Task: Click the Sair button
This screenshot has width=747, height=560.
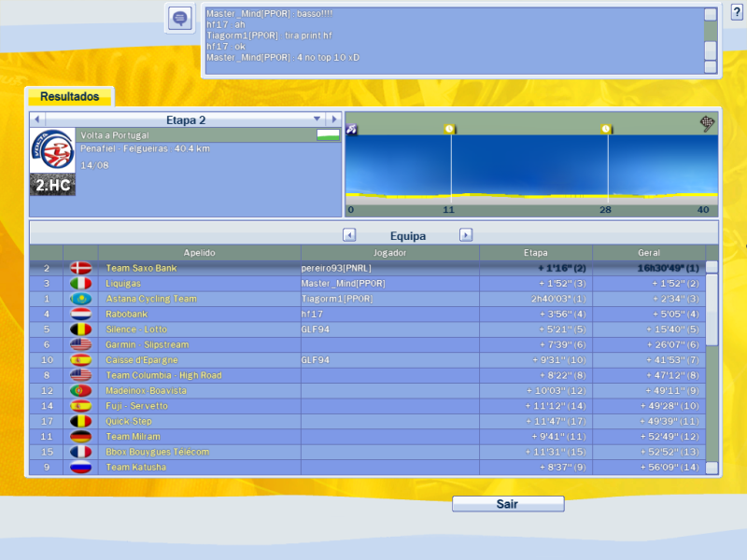Action: click(x=508, y=504)
